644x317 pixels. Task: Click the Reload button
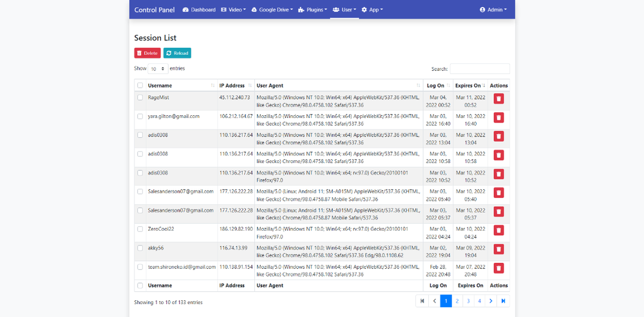[177, 53]
